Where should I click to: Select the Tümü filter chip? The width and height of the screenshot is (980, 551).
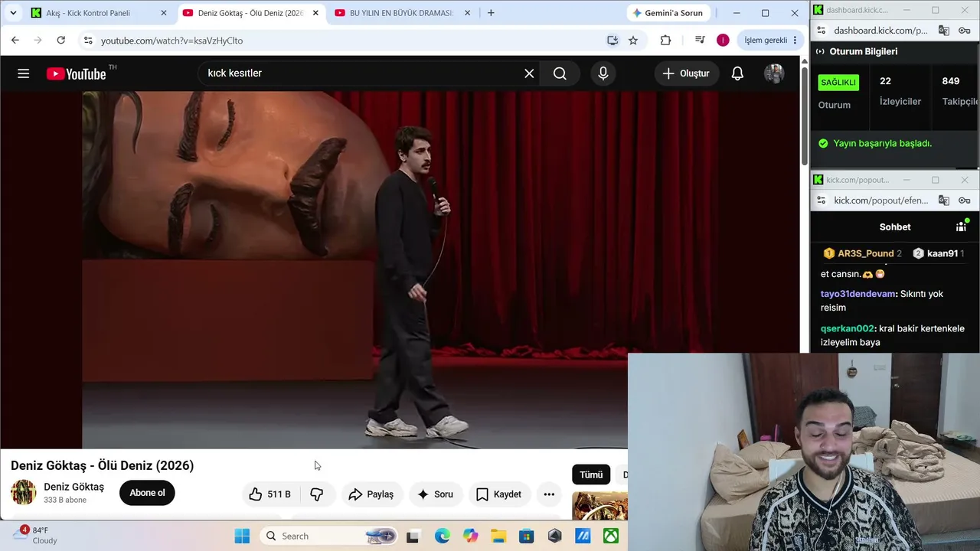tap(591, 474)
